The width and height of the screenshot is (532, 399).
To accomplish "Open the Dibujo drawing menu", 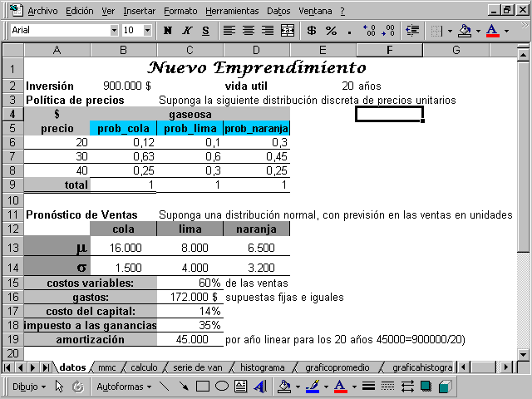I will [29, 387].
